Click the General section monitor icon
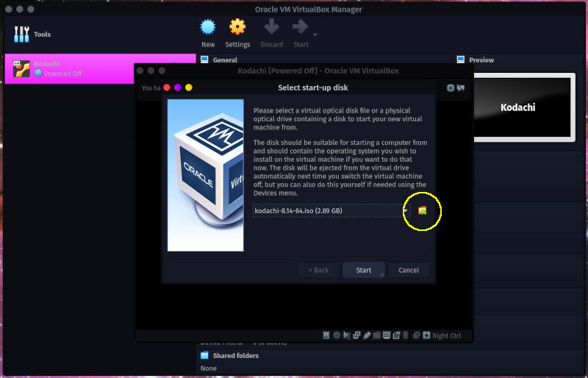The width and height of the screenshot is (588, 378). [204, 60]
